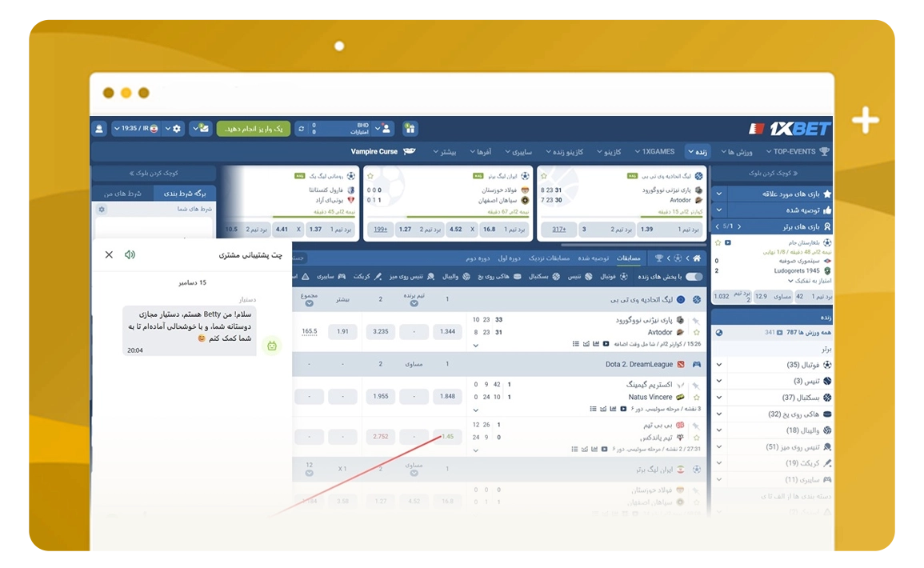Refresh the account balance
Image resolution: width=924 pixels, height=568 pixels.
click(300, 128)
